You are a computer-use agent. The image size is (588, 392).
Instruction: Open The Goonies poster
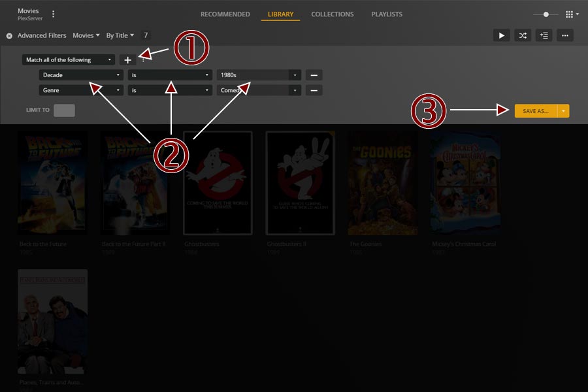point(382,183)
